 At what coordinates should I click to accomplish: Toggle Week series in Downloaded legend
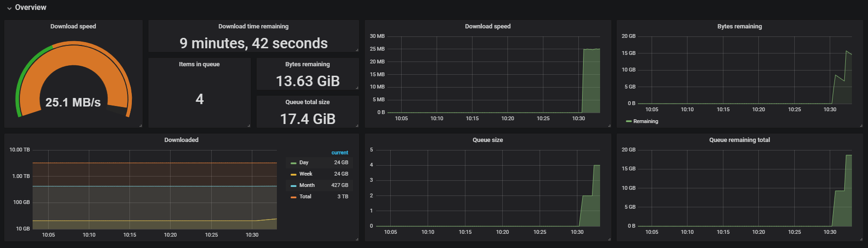[x=306, y=174]
